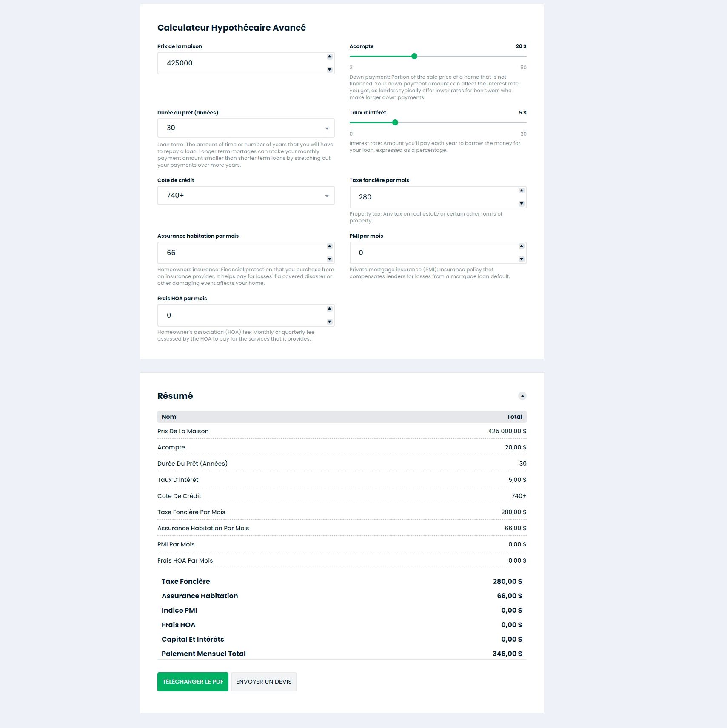Decrease Frais HOA par mois value

coord(329,322)
